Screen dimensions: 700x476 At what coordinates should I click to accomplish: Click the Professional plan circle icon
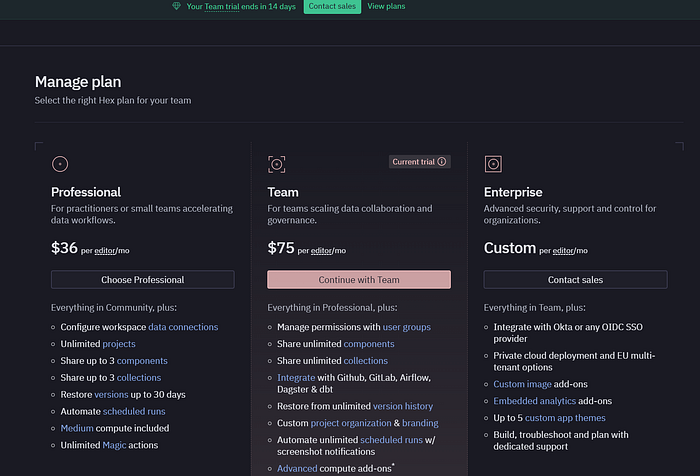click(60, 164)
